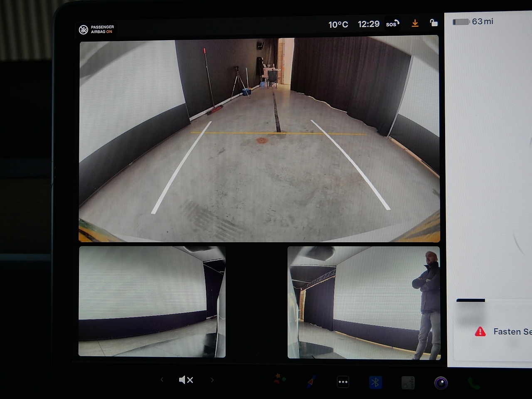Open the Bluetooth settings icon
This screenshot has height=399, width=532.
(x=375, y=382)
